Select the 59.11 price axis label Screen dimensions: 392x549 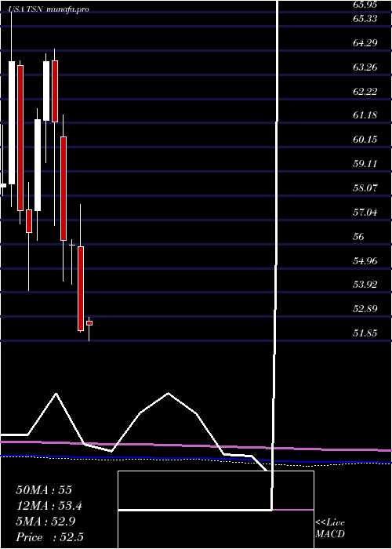pyautogui.click(x=366, y=163)
